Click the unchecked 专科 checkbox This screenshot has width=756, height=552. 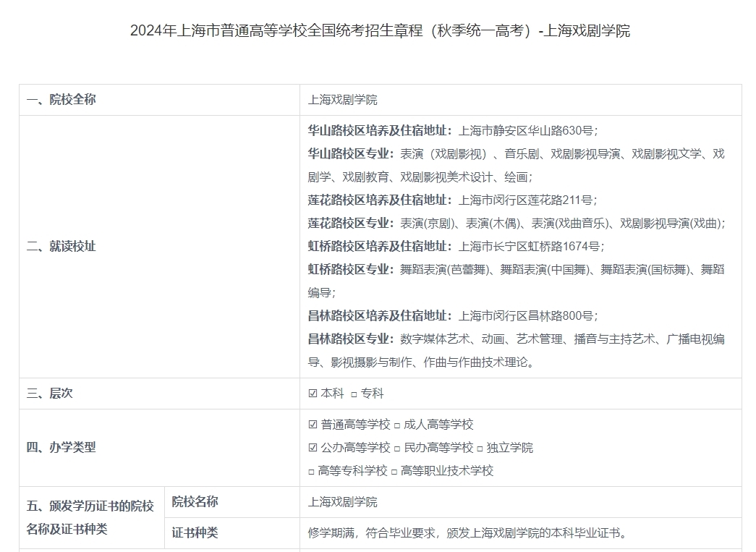[x=354, y=394]
